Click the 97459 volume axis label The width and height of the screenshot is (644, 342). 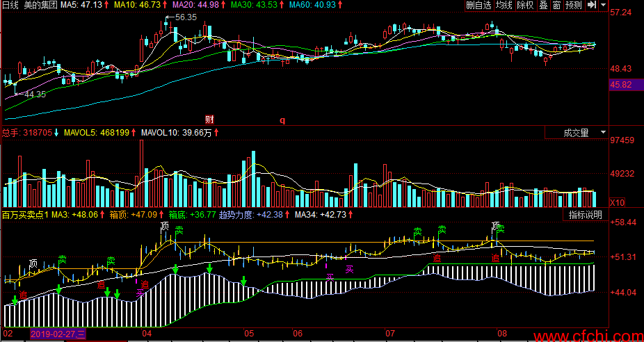click(x=622, y=140)
